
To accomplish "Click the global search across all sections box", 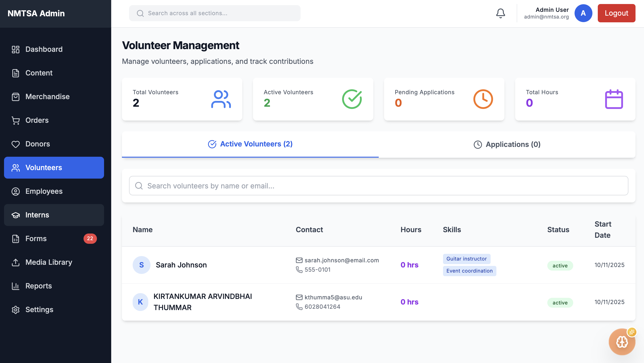I will [215, 13].
